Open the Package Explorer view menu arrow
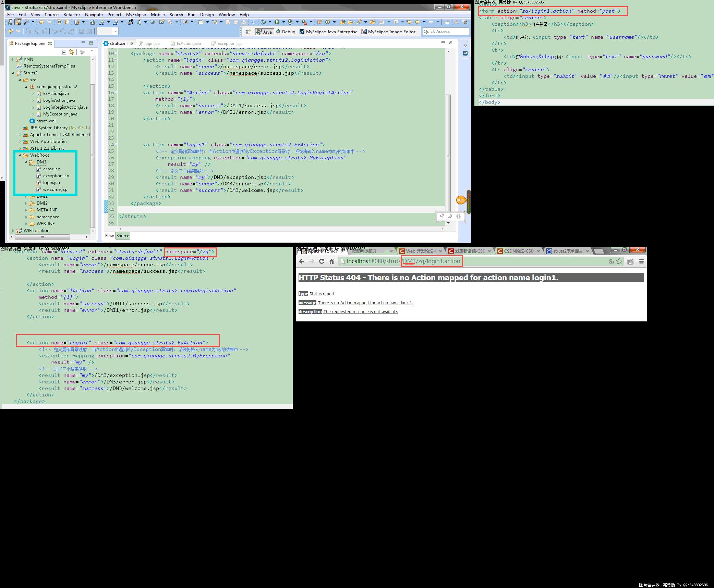The height and width of the screenshot is (588, 714). point(92,51)
